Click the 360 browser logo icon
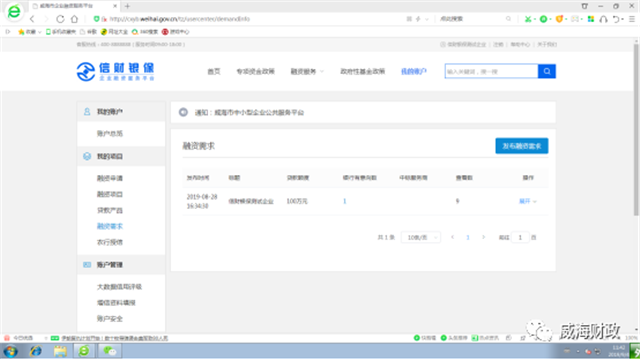The image size is (640, 360). click(x=14, y=11)
